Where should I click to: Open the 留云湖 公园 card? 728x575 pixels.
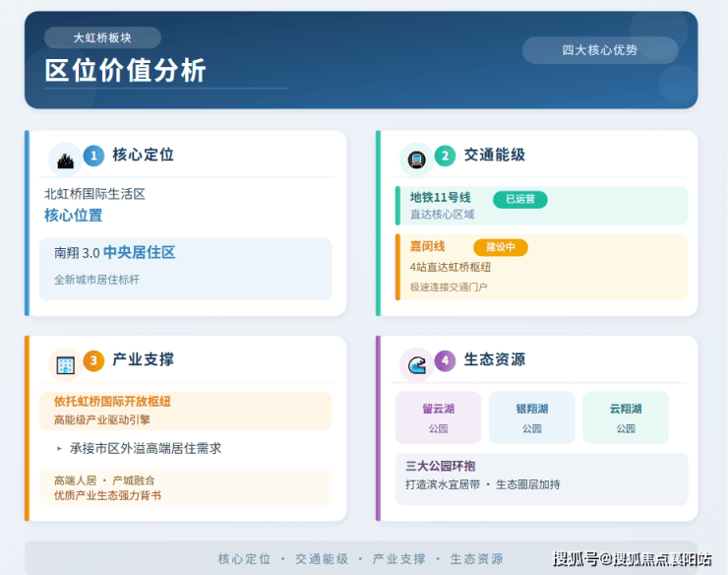tap(439, 417)
